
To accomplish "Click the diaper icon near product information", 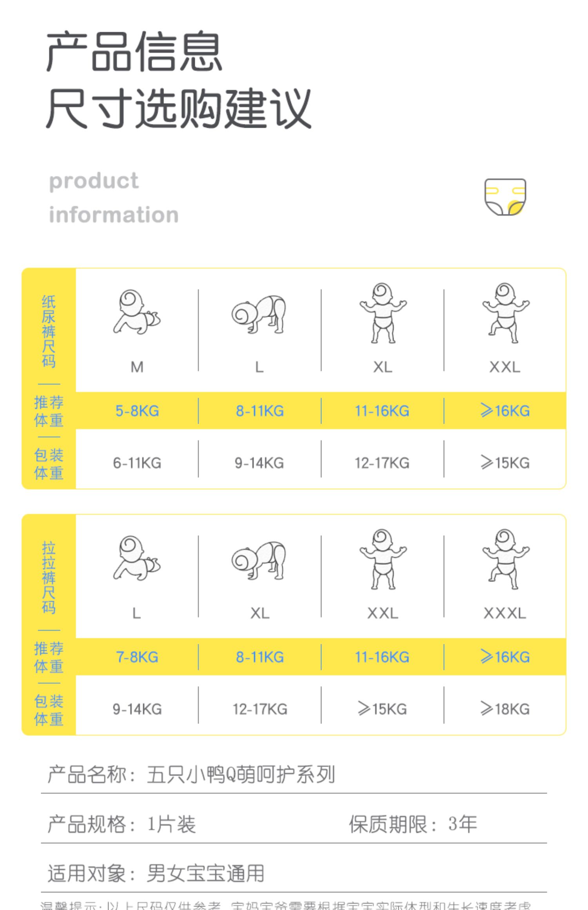I will [505, 197].
